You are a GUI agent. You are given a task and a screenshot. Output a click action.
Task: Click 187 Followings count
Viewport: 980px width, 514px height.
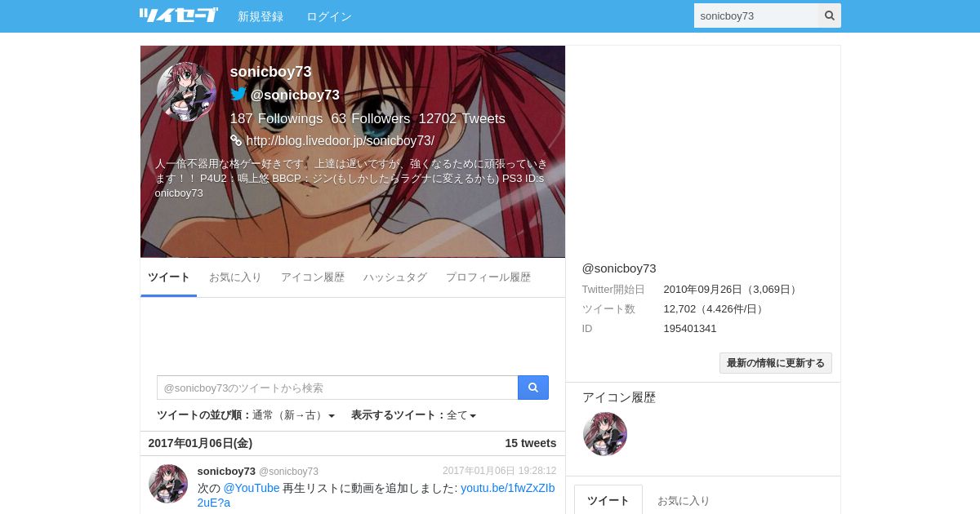tap(276, 118)
